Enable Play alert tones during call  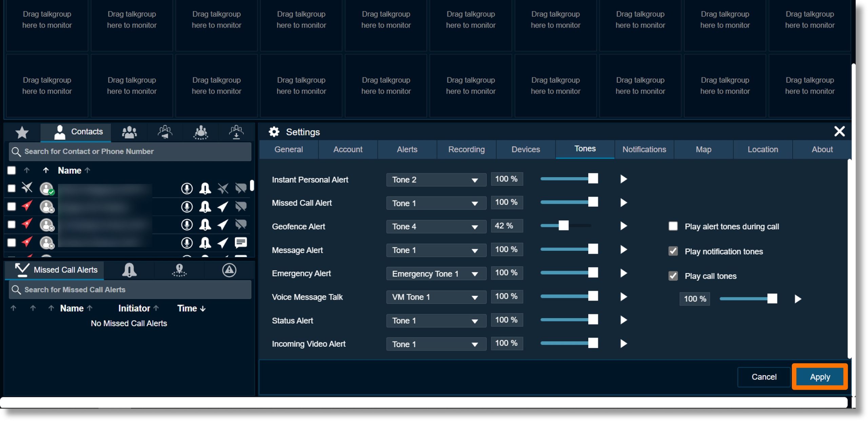673,226
